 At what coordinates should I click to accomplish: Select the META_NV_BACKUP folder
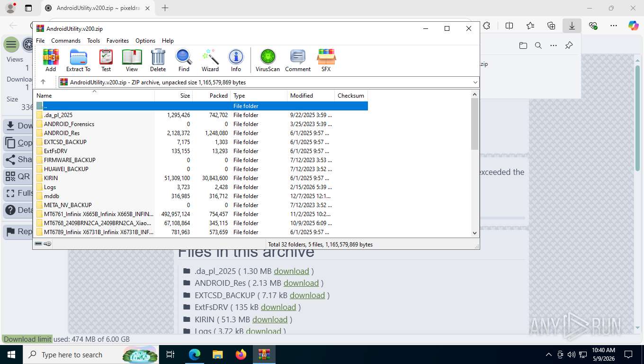201,205
